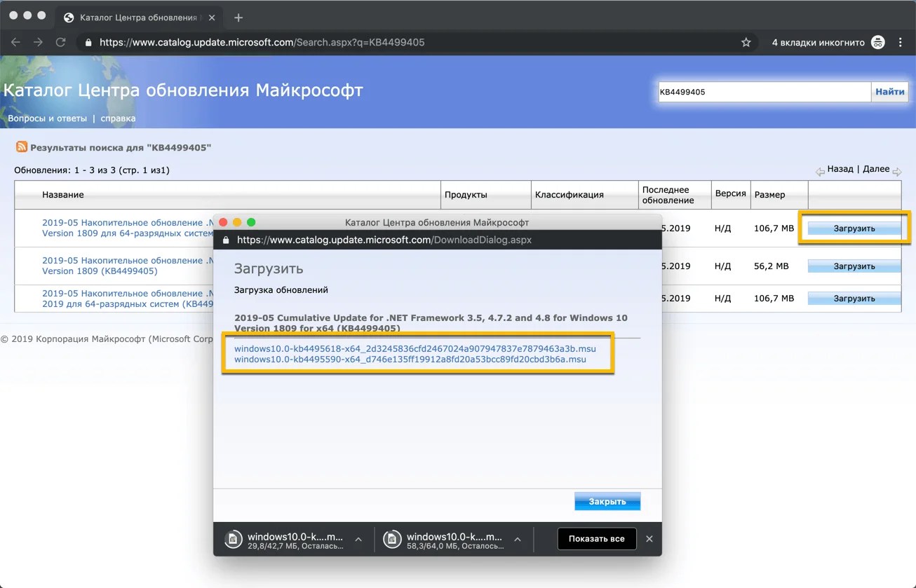The height and width of the screenshot is (588, 916).
Task: Sort by the Последнее обновление column
Action: tap(668, 195)
